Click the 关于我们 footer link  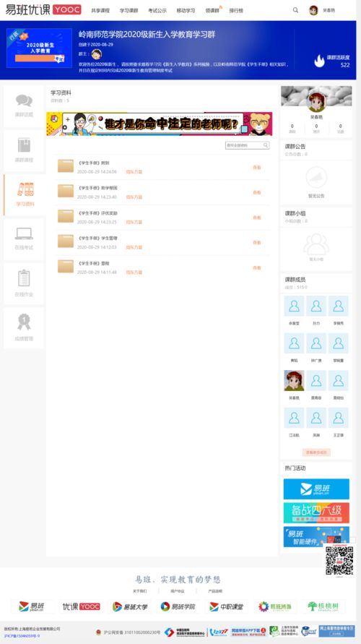139,591
